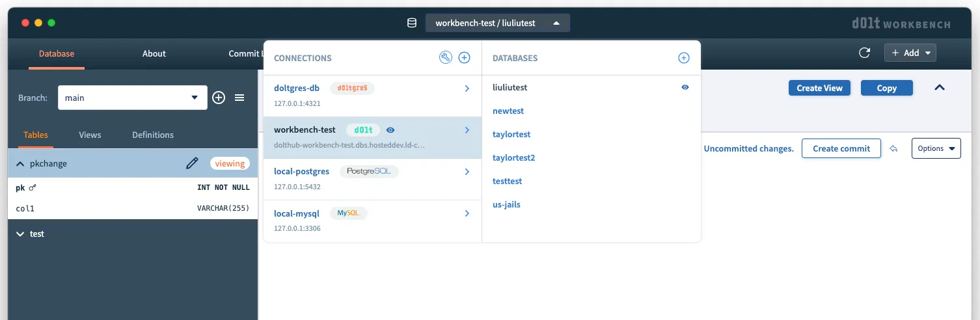Screen dimensions: 980x320
Task: Open the Add dropdown menu
Action: (910, 53)
